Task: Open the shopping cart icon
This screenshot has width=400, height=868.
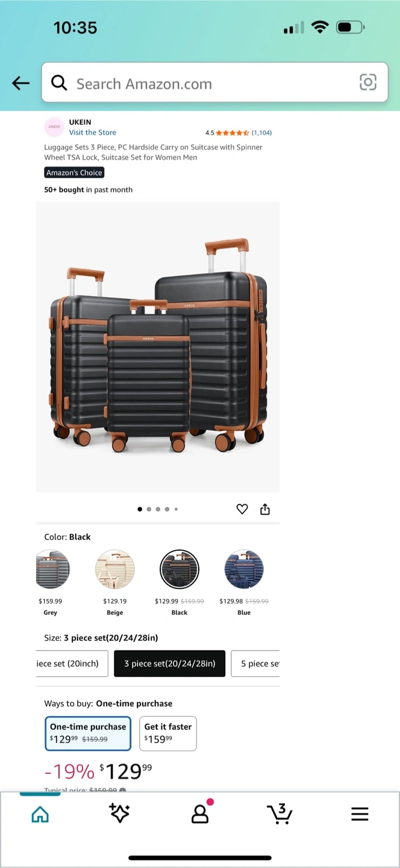Action: tap(280, 814)
